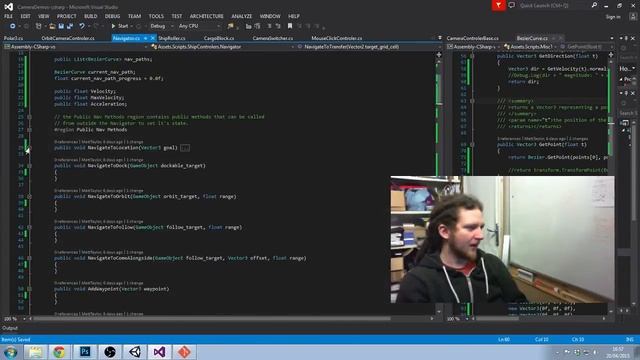Viewport: 640px width, 360px height.
Task: Open Unity from the taskbar
Action: click(x=135, y=352)
